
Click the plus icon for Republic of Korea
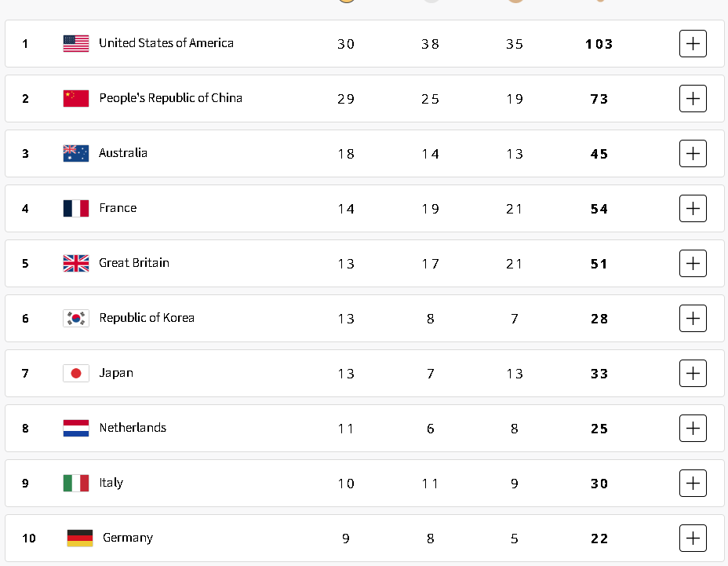coord(693,318)
